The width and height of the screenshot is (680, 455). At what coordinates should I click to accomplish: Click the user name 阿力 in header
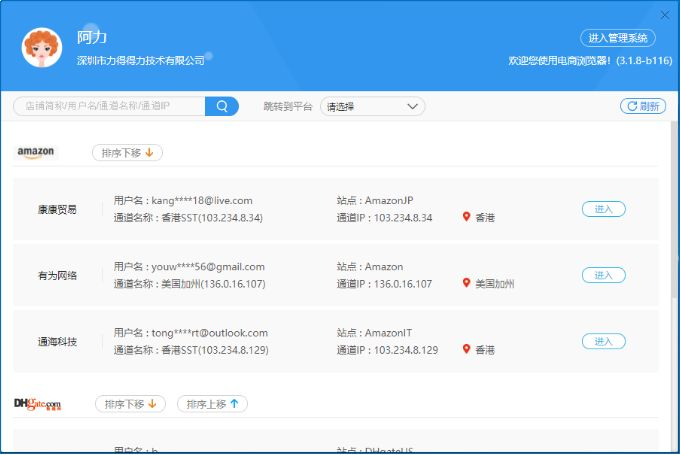click(92, 37)
